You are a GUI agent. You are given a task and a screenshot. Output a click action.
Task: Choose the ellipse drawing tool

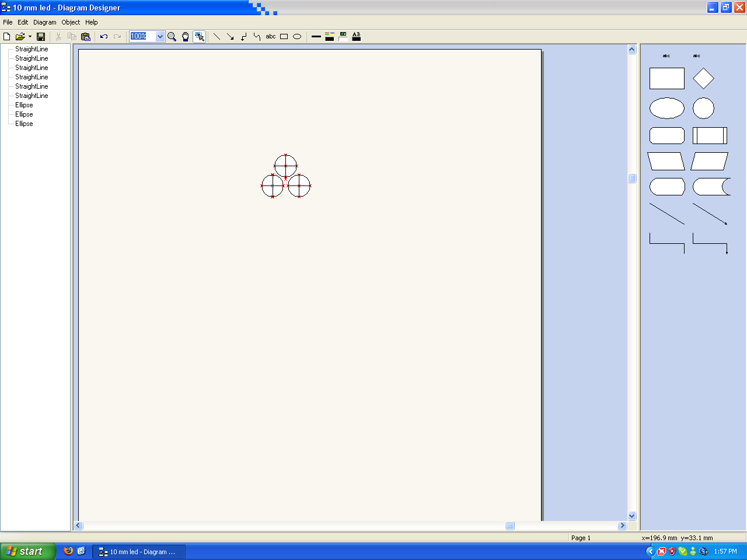click(x=297, y=36)
